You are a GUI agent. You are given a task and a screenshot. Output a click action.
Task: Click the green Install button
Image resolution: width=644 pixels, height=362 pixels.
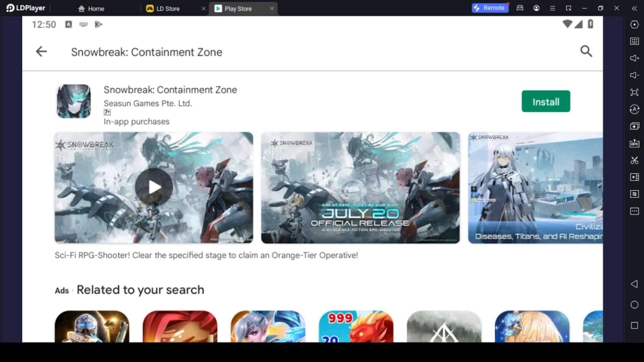[x=545, y=101]
